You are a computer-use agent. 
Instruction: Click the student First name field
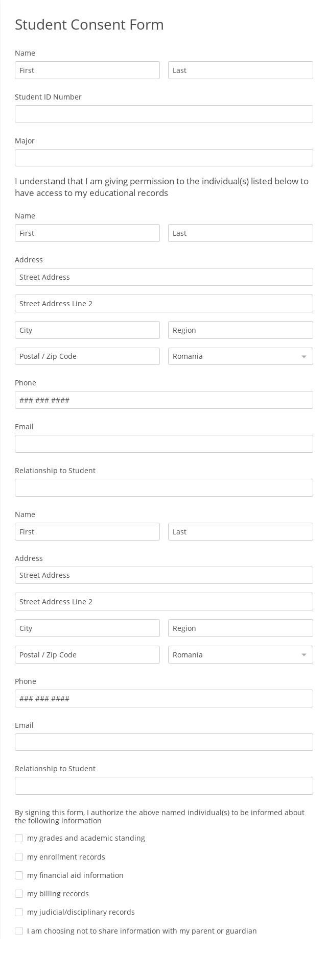[x=87, y=70]
